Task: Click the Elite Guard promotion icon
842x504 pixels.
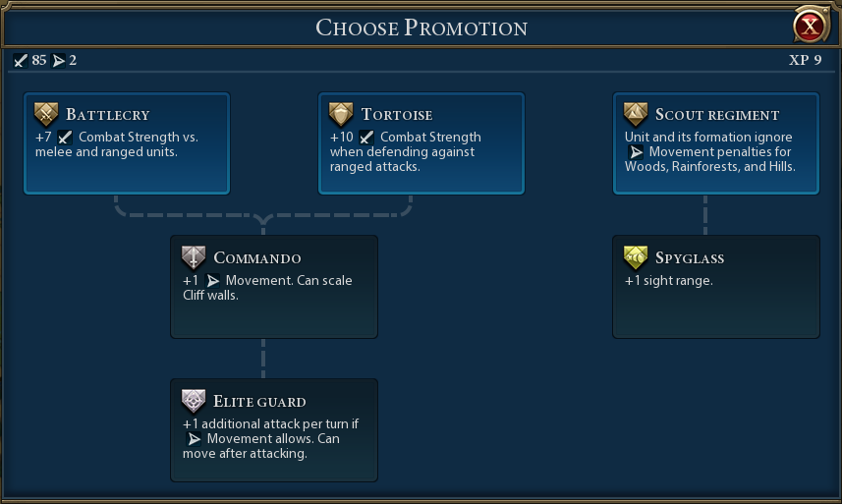Action: (194, 401)
